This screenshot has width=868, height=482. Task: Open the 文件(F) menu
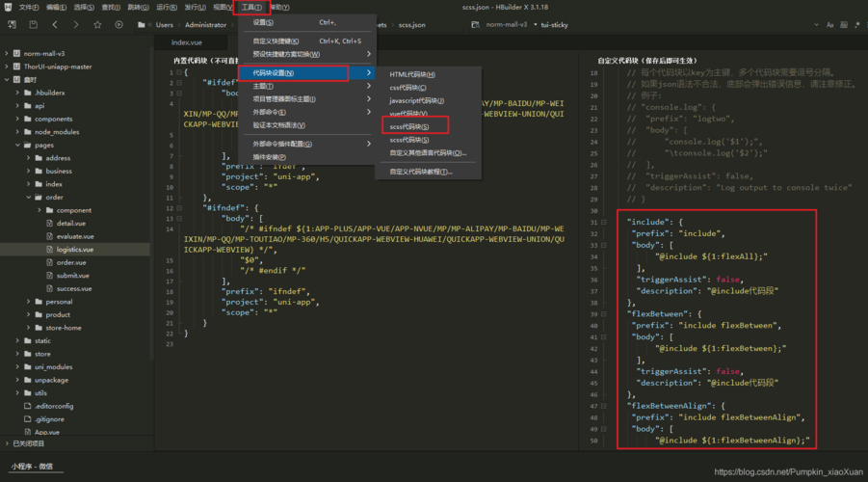point(29,7)
